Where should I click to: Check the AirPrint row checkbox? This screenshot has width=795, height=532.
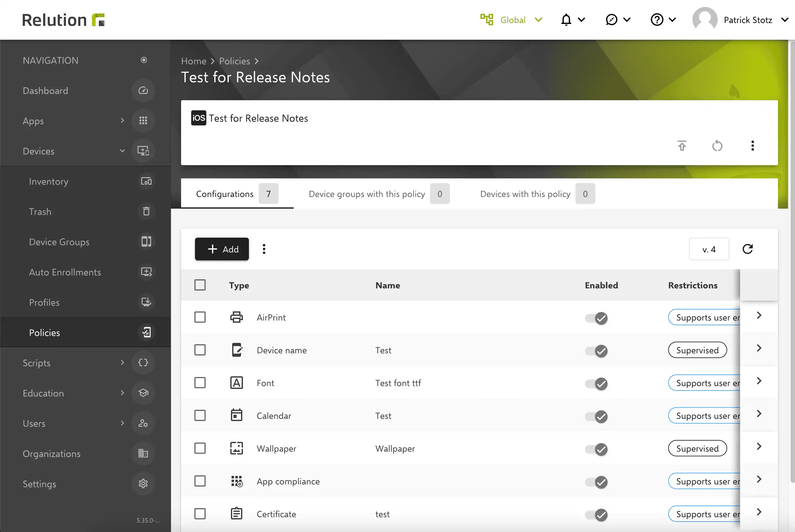[x=200, y=317]
